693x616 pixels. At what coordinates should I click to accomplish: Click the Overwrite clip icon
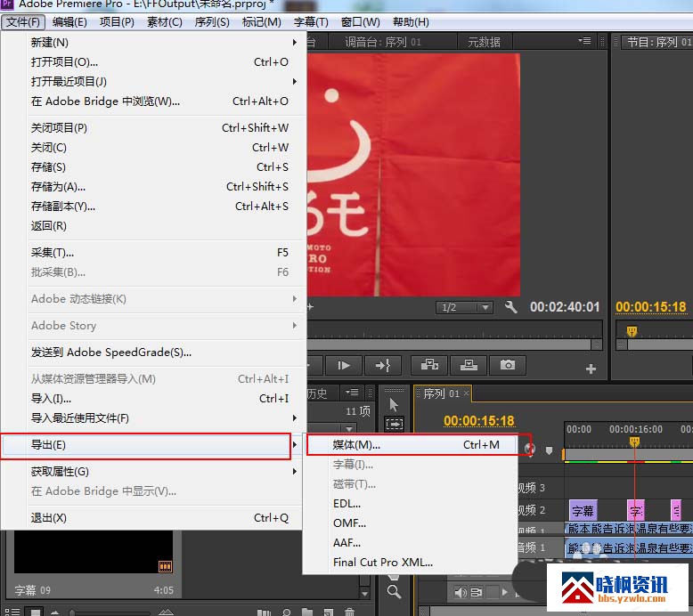(x=469, y=365)
